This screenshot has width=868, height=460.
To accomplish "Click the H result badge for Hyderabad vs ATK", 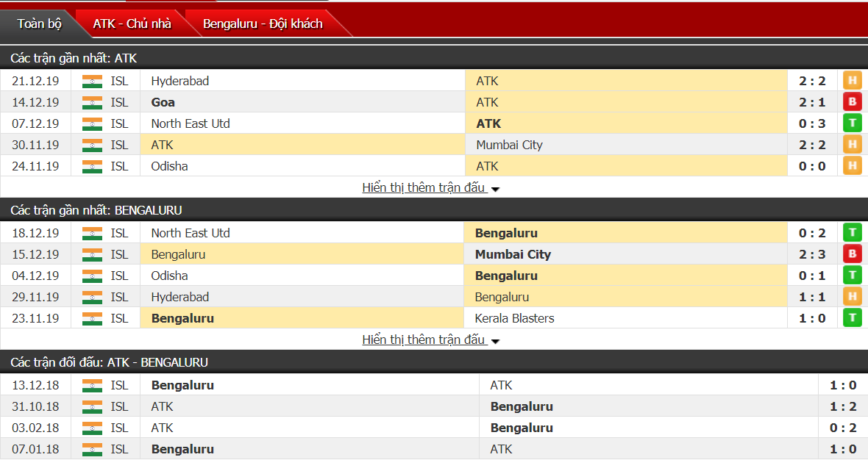I will [x=853, y=81].
